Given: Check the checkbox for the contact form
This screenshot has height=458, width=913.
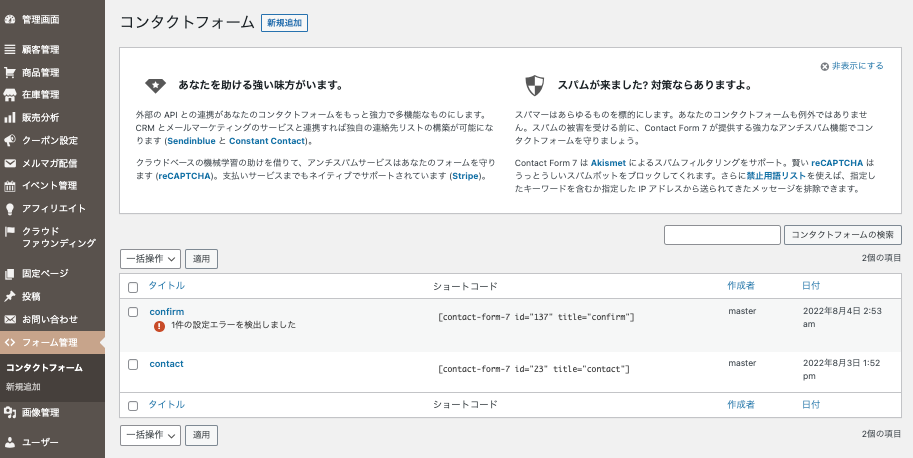Looking at the screenshot, I should (133, 364).
